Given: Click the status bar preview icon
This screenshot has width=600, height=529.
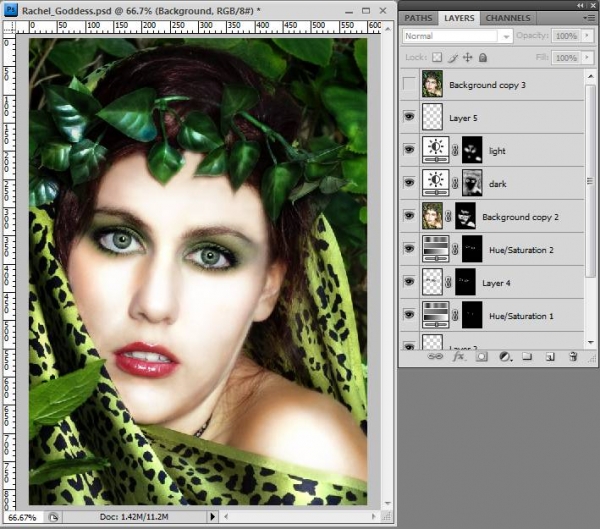Looking at the screenshot, I should [54, 517].
